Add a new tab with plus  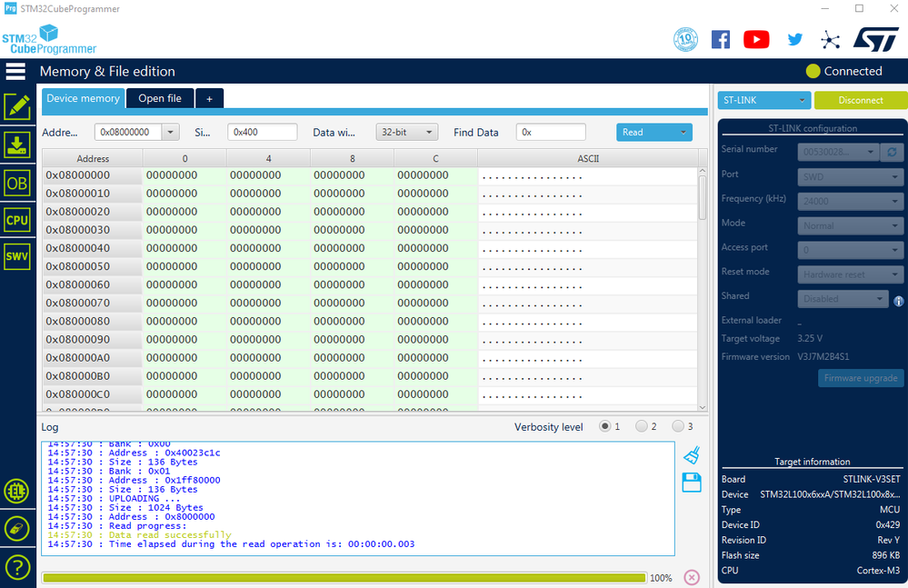[x=210, y=98]
